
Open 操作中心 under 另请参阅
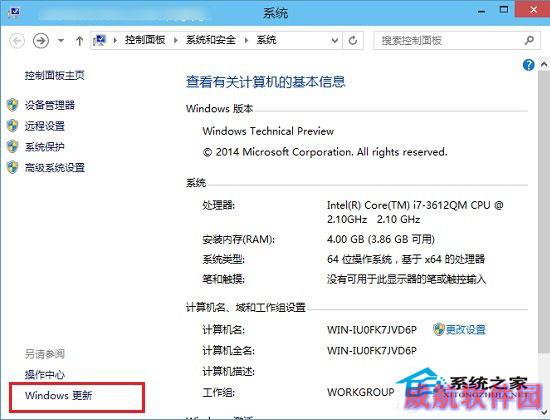45,375
